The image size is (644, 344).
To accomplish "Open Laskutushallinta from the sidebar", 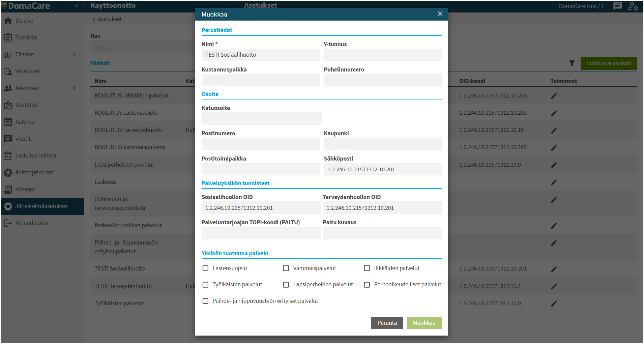I will [x=35, y=155].
